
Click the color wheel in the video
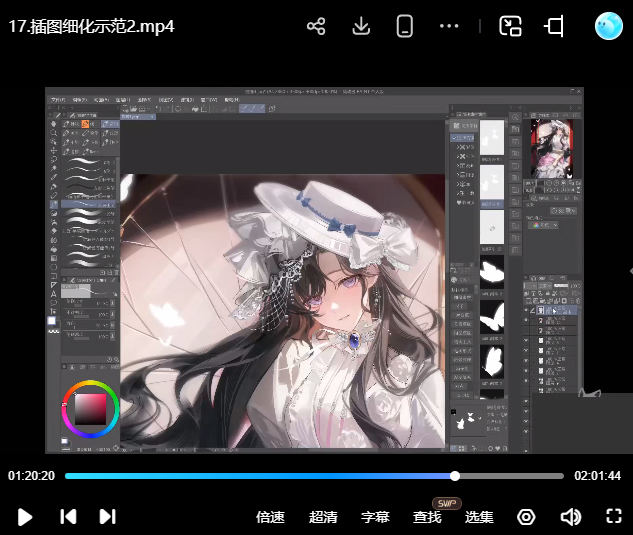(x=91, y=409)
